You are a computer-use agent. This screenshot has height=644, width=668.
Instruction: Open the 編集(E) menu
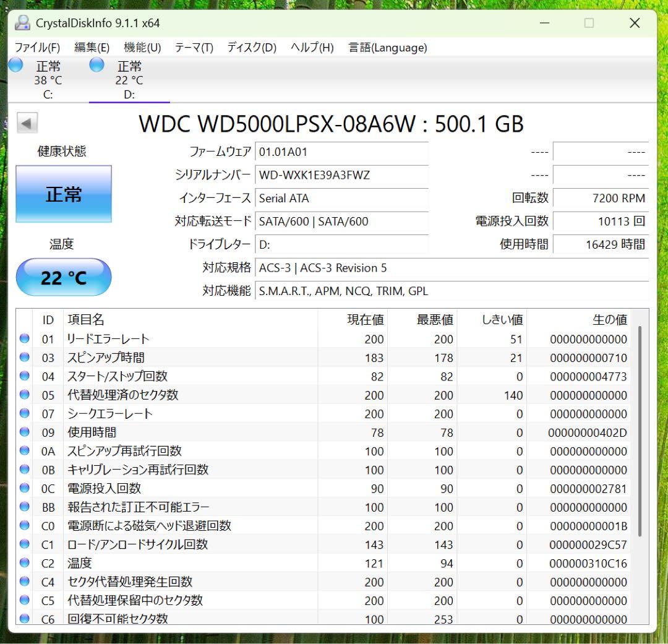(x=91, y=47)
